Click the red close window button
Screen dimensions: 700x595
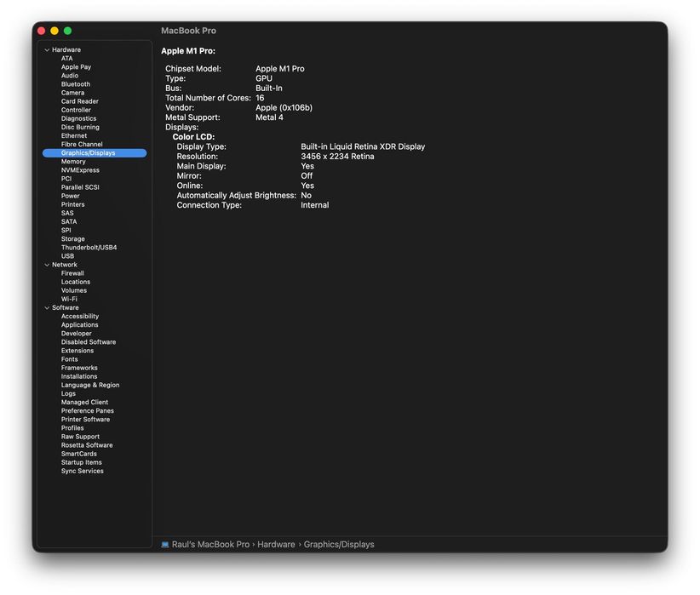[x=42, y=31]
